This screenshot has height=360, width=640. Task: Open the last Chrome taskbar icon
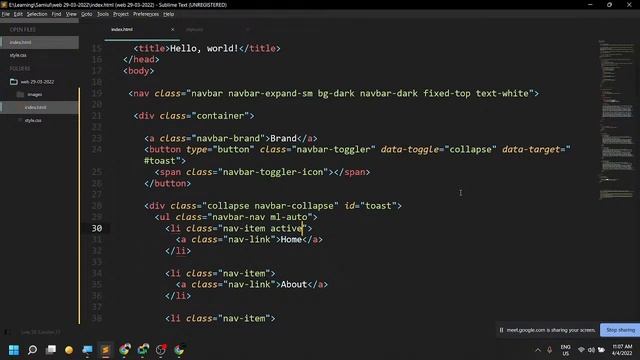click(x=179, y=349)
